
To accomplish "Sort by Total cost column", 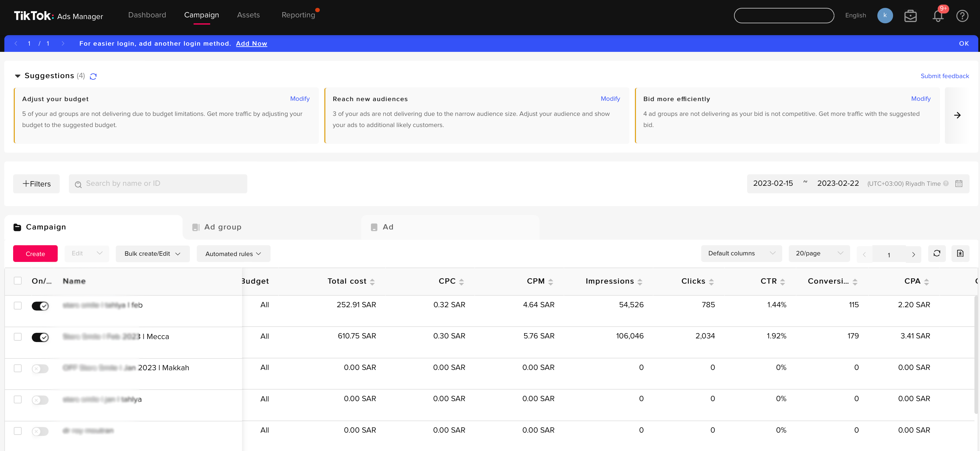I will tap(373, 282).
